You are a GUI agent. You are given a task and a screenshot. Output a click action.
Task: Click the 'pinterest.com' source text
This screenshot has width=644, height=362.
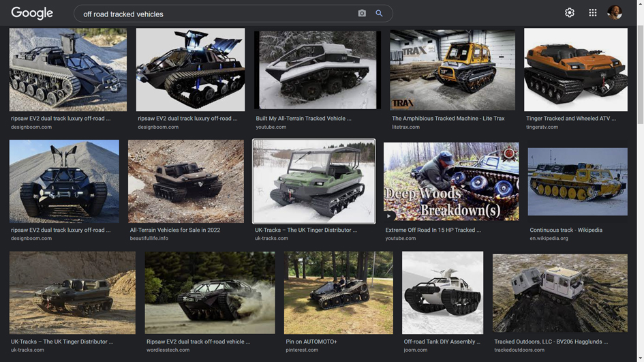click(x=302, y=350)
